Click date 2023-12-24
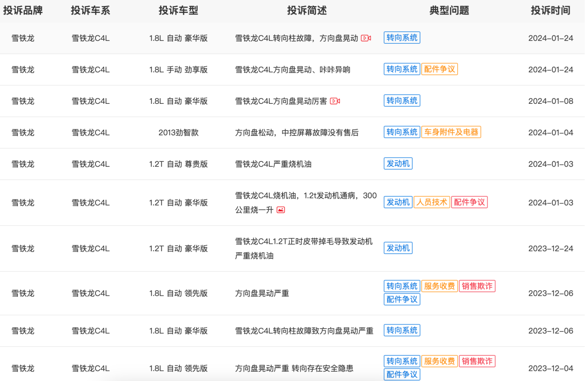 click(x=551, y=248)
